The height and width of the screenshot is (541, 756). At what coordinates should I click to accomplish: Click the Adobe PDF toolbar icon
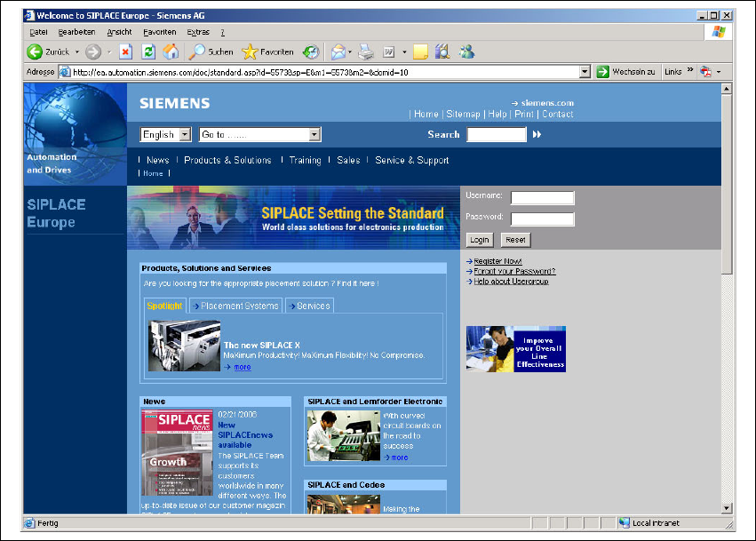coord(706,72)
